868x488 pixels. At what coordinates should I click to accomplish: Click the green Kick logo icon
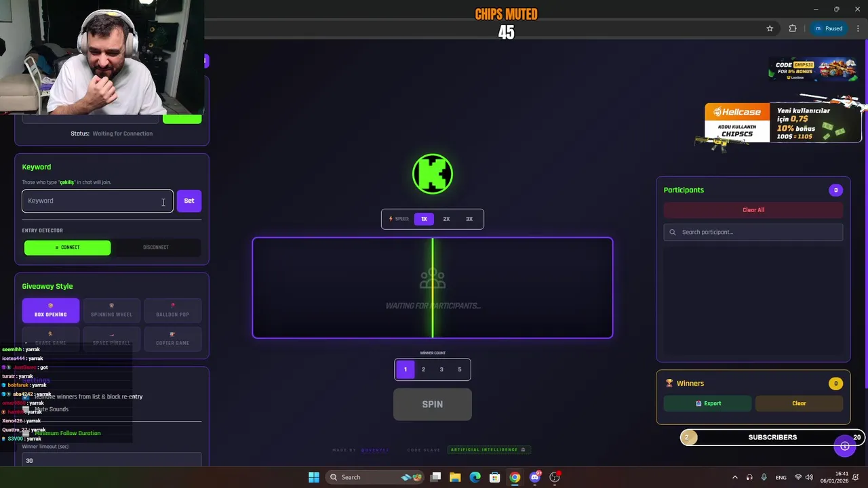click(x=433, y=174)
